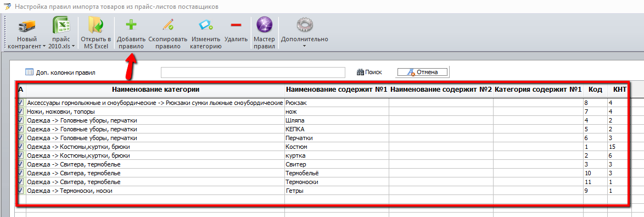The image size is (644, 217).
Task: Click КНТ value 15 in Костюм row
Action: pos(619,147)
